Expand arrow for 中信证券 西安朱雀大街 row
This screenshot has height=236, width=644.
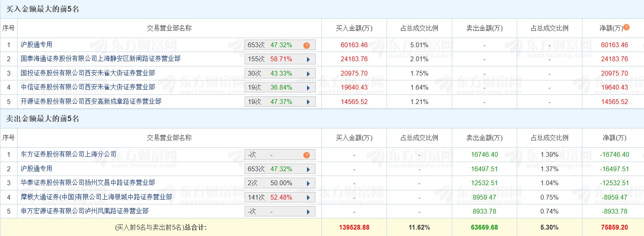[308, 88]
